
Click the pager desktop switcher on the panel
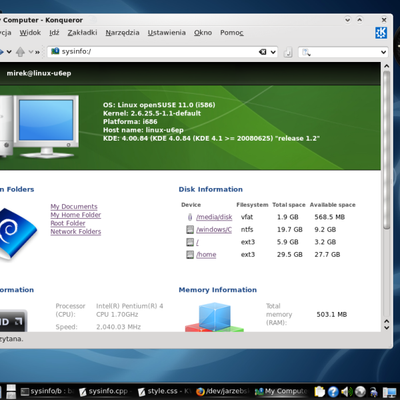[11, 391]
